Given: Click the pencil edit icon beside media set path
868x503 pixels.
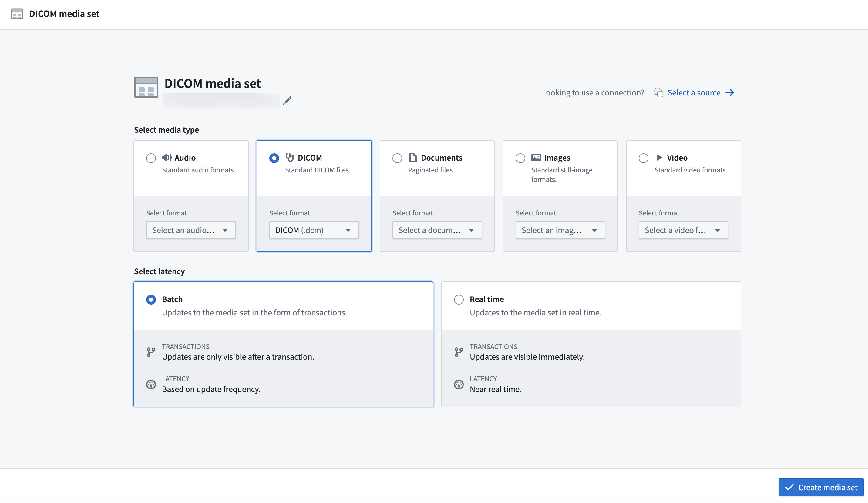Looking at the screenshot, I should point(287,101).
